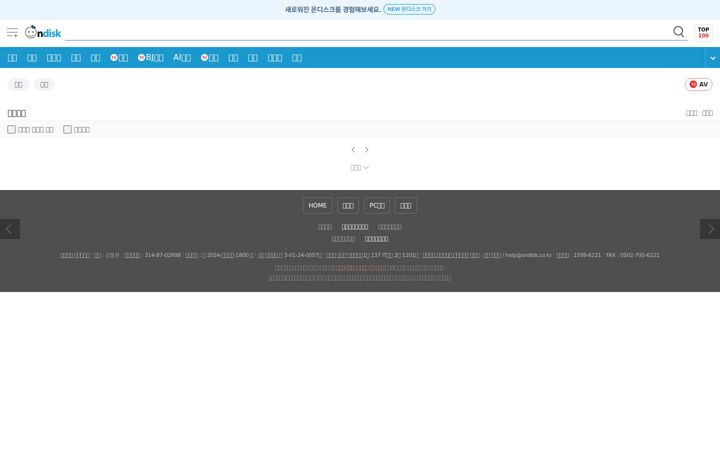This screenshot has height=450, width=720.
Task: Click the FAX number 0502-700-6221
Action: [x=640, y=255]
